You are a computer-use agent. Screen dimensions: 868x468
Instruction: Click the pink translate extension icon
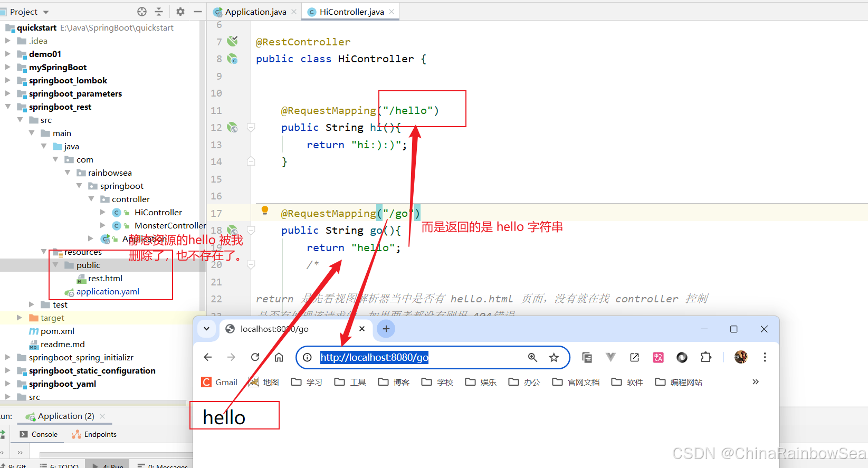click(658, 357)
